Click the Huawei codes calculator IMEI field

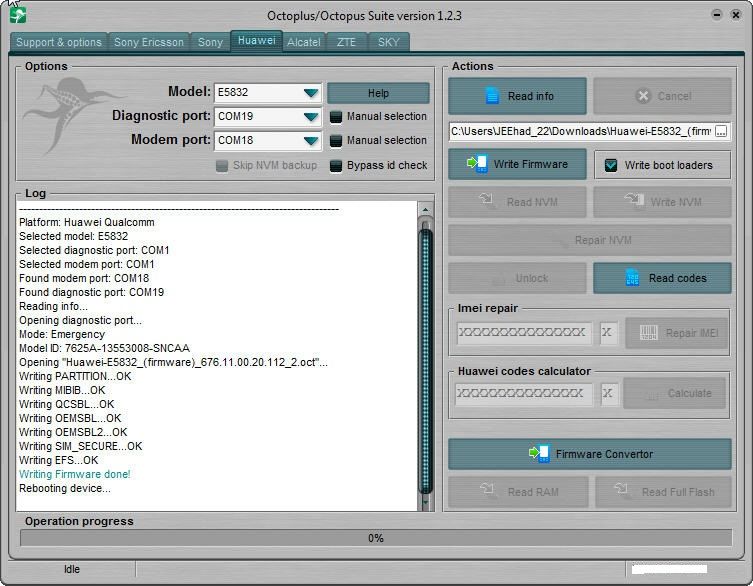click(x=523, y=393)
